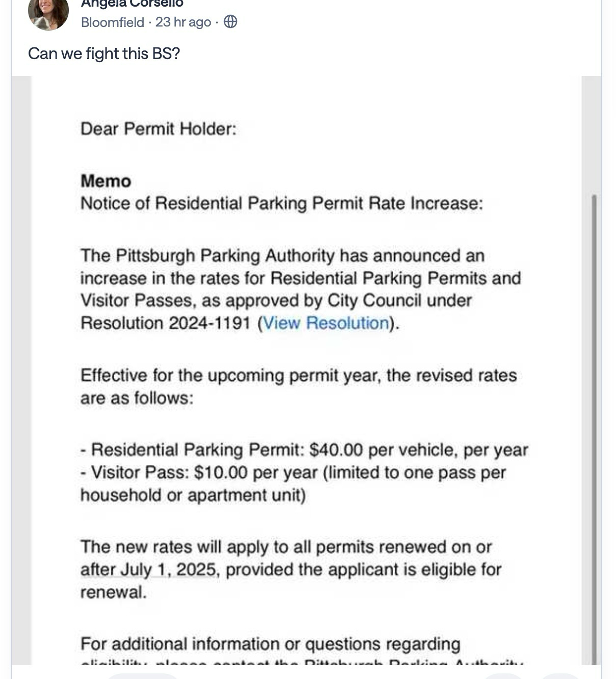Click the memo screenshot's vertical scrollbar
This screenshot has width=616, height=679.
click(594, 408)
